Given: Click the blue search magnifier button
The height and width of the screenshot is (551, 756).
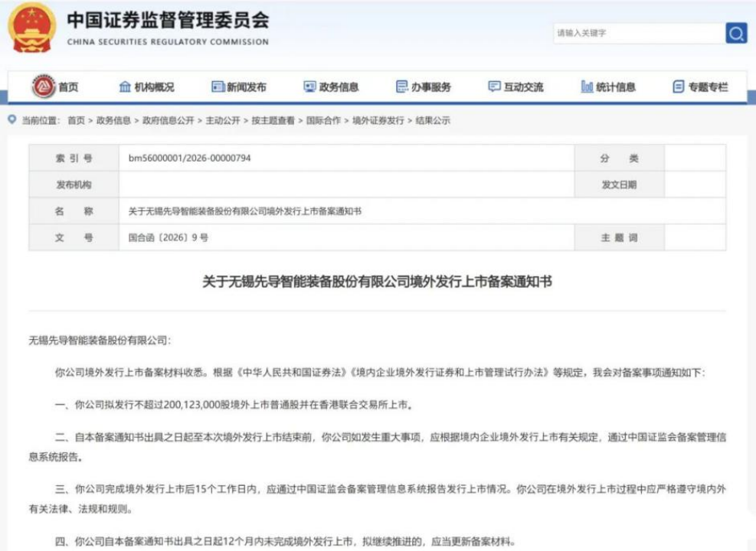Looking at the screenshot, I should [736, 33].
